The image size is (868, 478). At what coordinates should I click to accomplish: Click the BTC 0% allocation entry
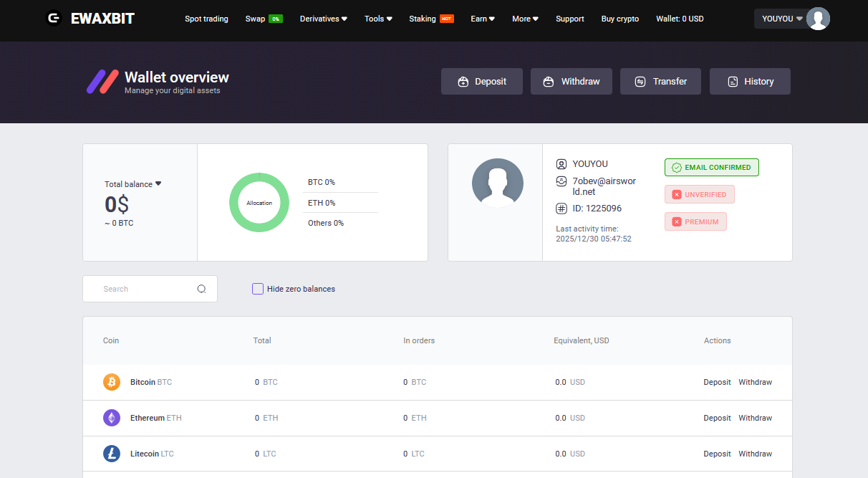click(x=322, y=182)
